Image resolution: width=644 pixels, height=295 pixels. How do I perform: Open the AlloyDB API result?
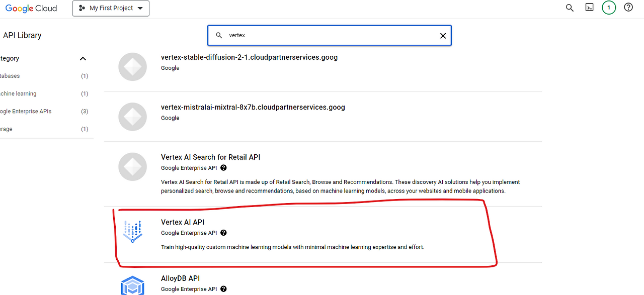point(181,278)
